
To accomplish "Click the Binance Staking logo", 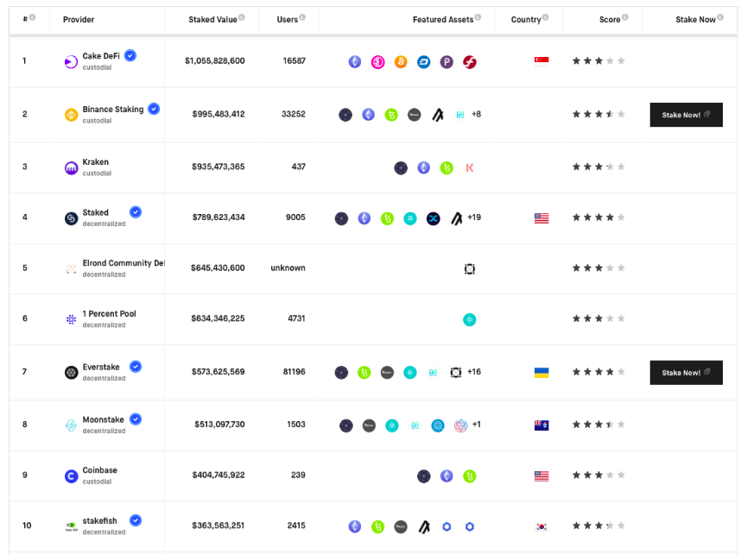I will tap(73, 113).
